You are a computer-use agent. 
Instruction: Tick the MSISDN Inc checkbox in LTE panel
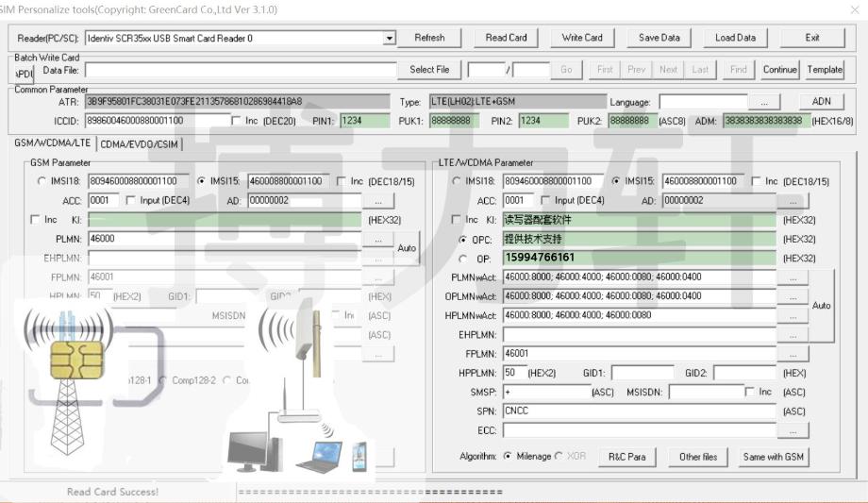[750, 392]
